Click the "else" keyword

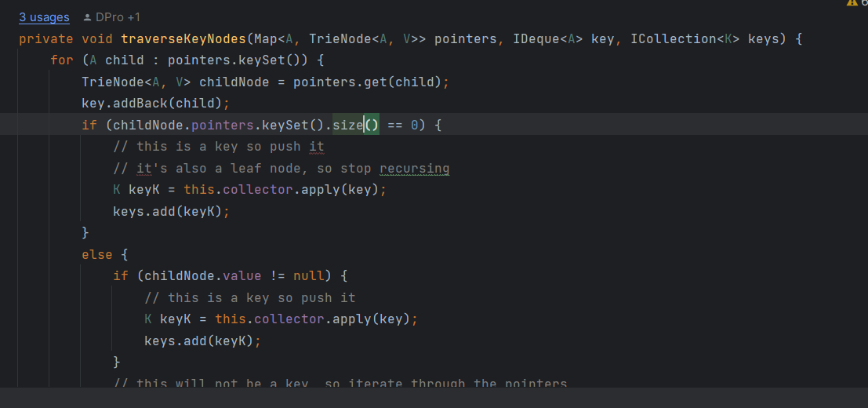(97, 254)
